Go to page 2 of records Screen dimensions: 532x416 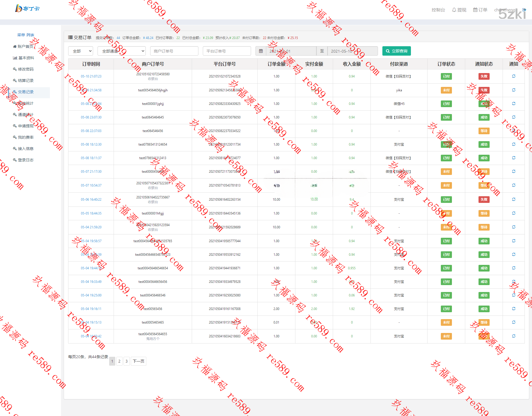(119, 361)
